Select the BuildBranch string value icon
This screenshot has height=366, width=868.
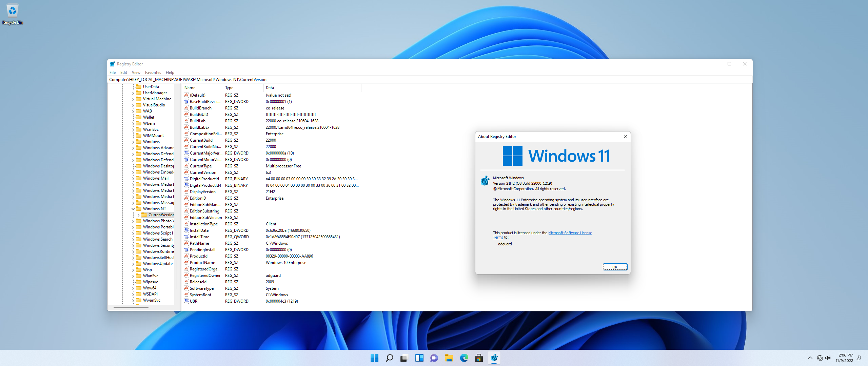point(186,108)
